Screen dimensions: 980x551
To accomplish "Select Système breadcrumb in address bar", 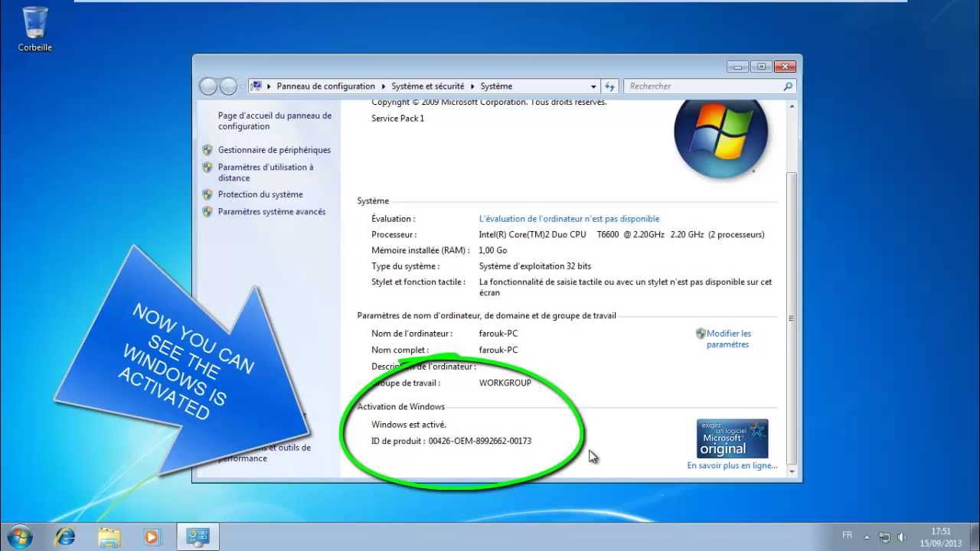I will coord(497,86).
